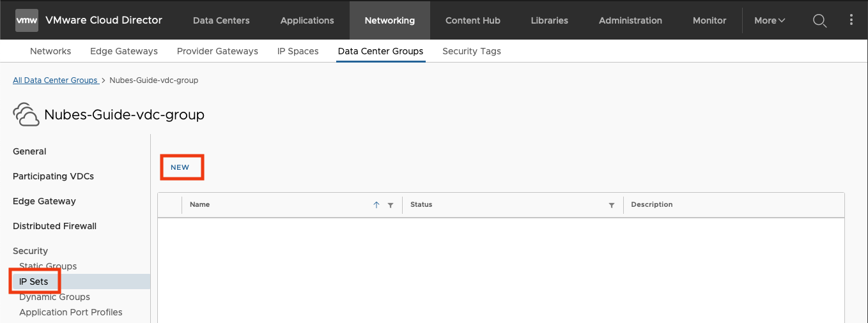The width and height of the screenshot is (868, 323).
Task: Click the vmw logo icon
Action: click(27, 20)
